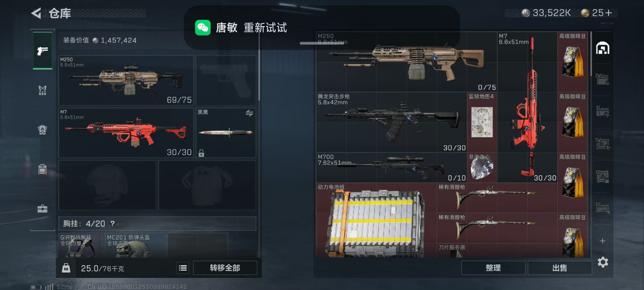Swap the 黑鹰 knife with arrows icon

click(249, 113)
